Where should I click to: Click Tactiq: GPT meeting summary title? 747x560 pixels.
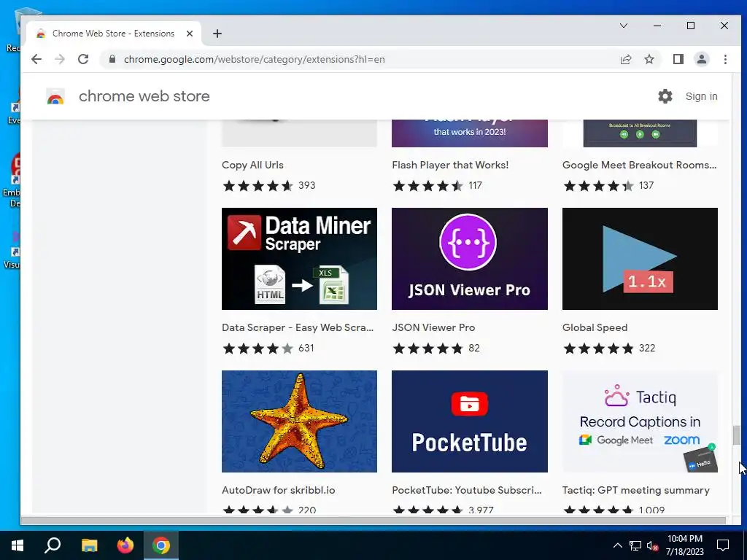(635, 490)
